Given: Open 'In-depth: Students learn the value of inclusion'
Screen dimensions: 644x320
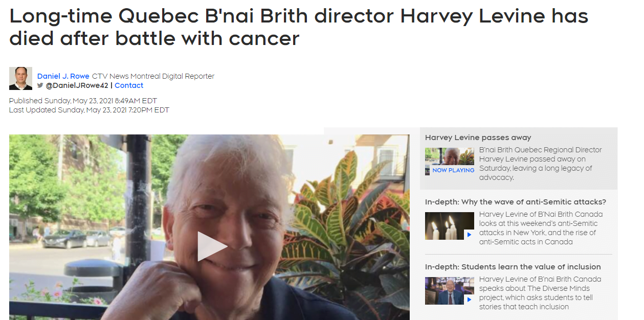Looking at the screenshot, I should coord(513,267).
